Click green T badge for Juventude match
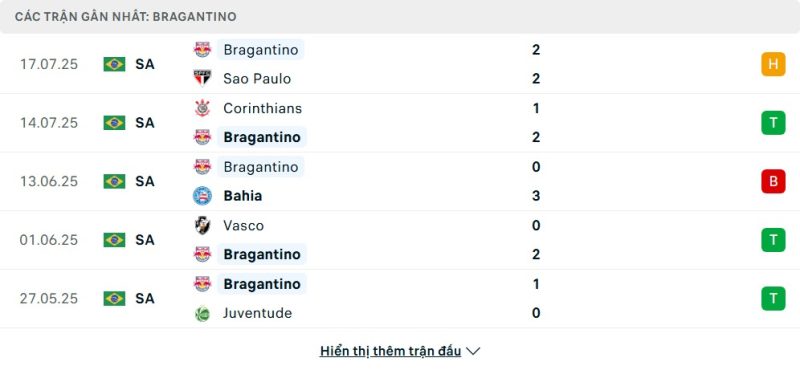The height and width of the screenshot is (374, 800). [773, 298]
